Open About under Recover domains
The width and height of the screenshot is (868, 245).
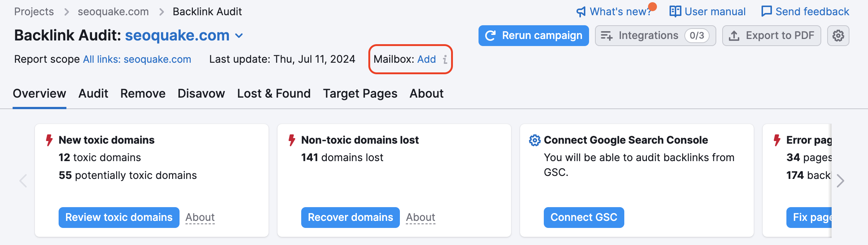pyautogui.click(x=420, y=218)
